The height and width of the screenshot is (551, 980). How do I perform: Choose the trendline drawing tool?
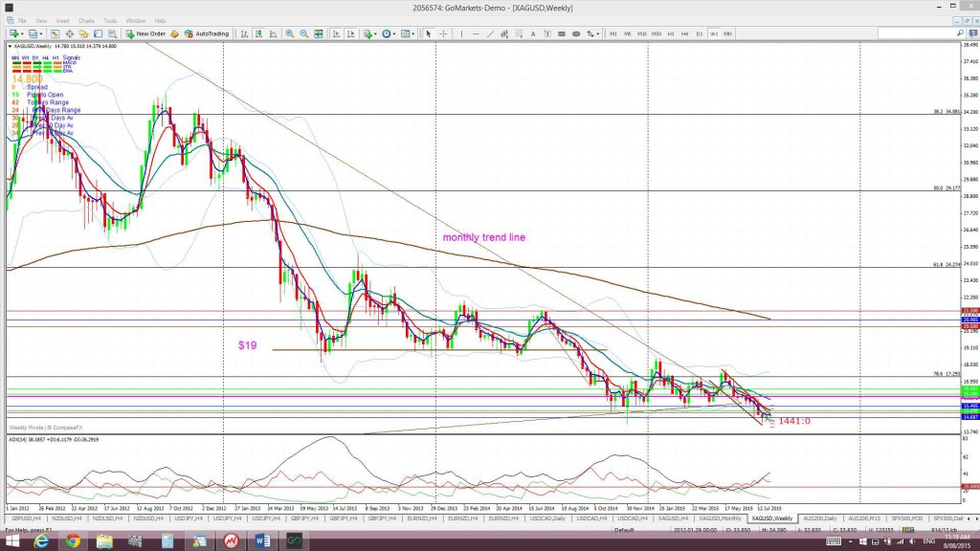pyautogui.click(x=490, y=33)
